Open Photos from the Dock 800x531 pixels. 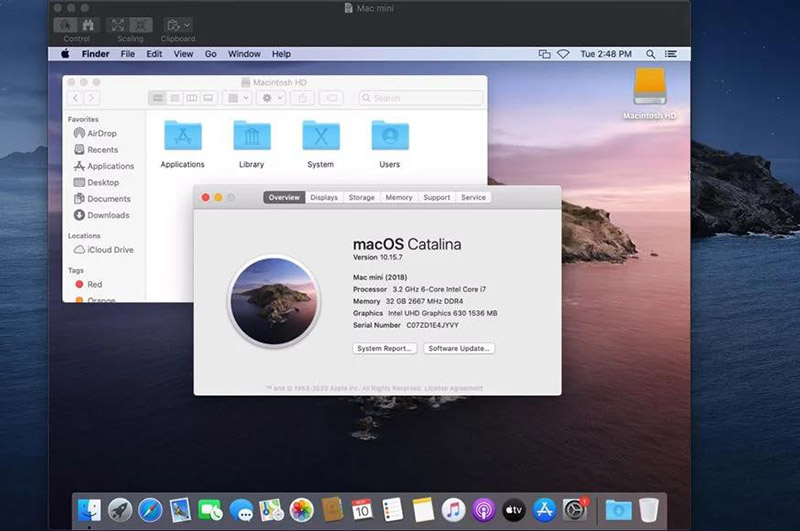302,510
